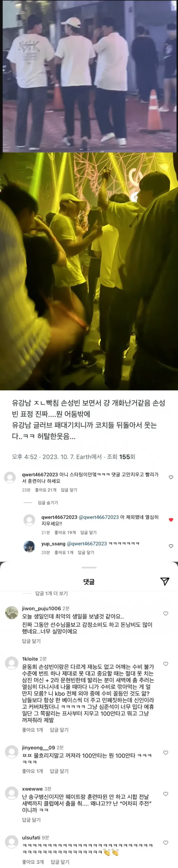
Task: Open the nightclub photo
Action: pyautogui.click(x=89, y=271)
